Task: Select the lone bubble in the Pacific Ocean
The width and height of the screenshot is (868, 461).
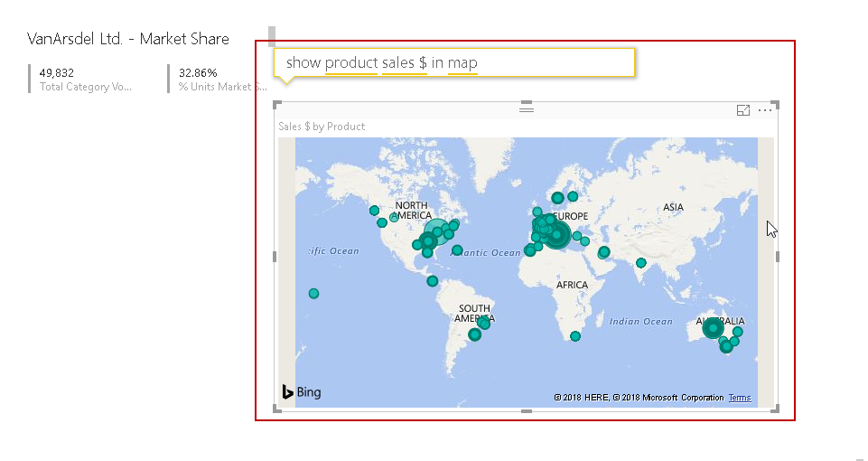Action: [x=313, y=293]
